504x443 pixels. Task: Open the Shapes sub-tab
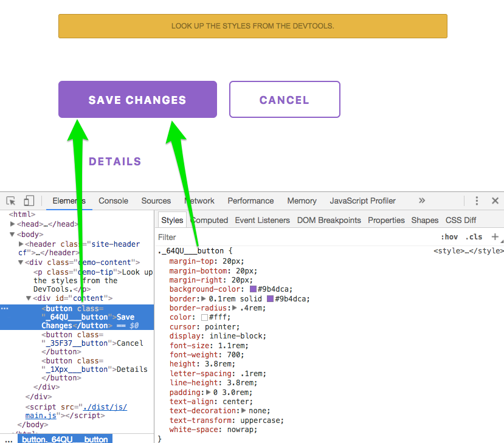424,220
